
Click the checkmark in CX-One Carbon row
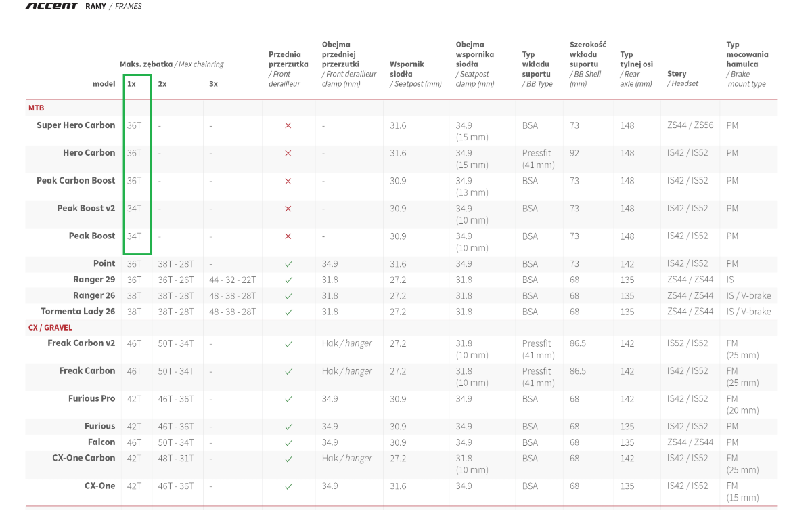coord(288,459)
